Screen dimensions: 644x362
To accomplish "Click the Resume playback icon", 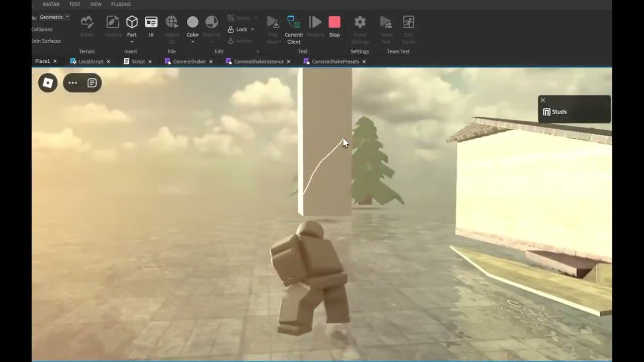I will pos(315,22).
